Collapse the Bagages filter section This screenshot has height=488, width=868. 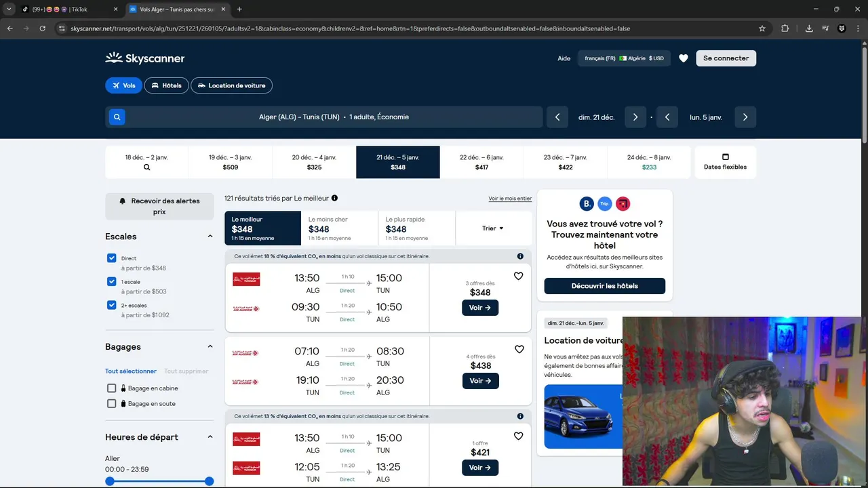[210, 347]
